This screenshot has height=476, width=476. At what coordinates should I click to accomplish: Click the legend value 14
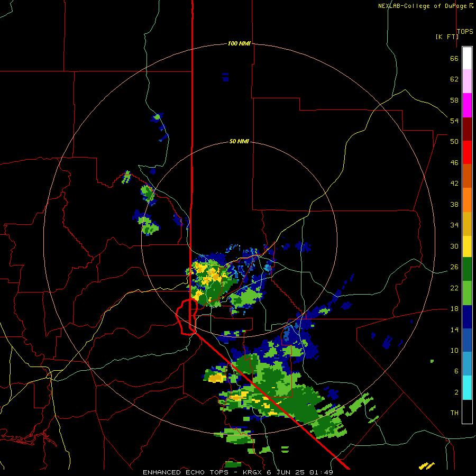click(454, 330)
